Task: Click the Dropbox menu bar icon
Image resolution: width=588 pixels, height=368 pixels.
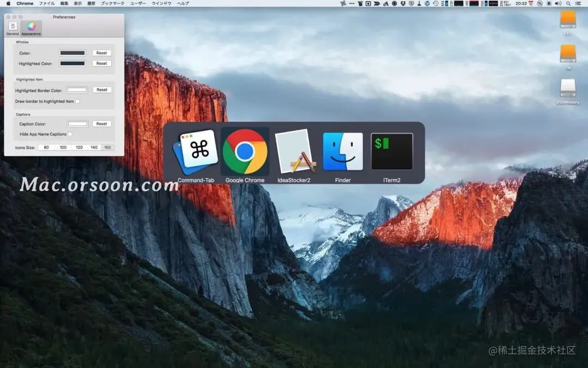Action: [403, 3]
